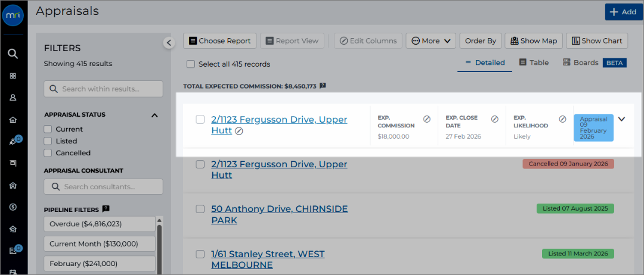
Task: Click the Add button
Action: (x=623, y=12)
